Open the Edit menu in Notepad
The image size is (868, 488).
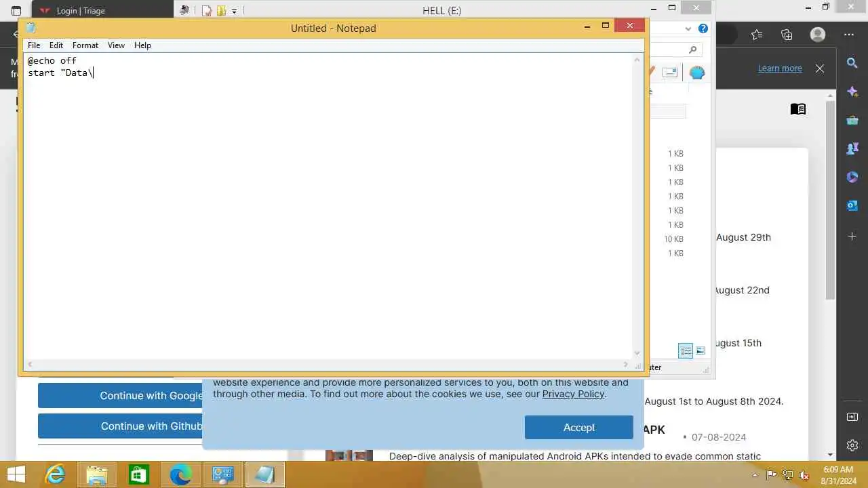coord(56,45)
